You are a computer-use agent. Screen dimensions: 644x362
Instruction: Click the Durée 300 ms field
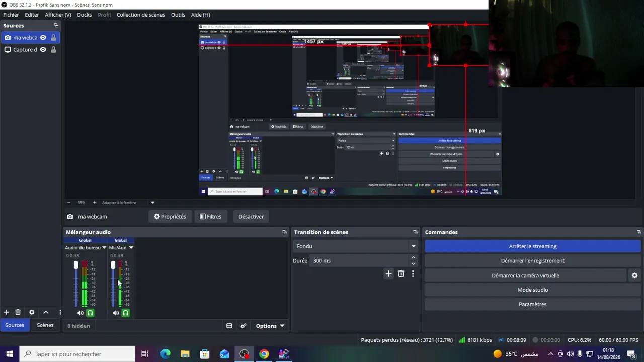click(360, 260)
